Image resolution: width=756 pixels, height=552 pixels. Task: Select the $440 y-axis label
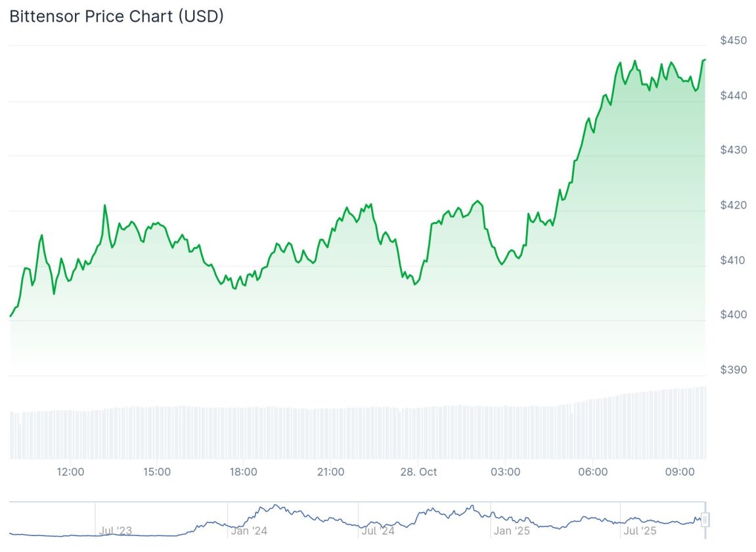733,95
